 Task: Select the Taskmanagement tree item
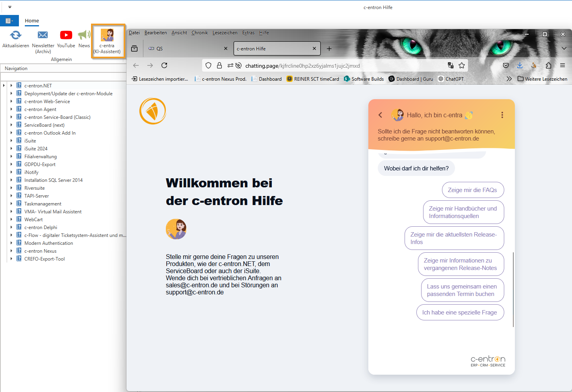click(43, 204)
